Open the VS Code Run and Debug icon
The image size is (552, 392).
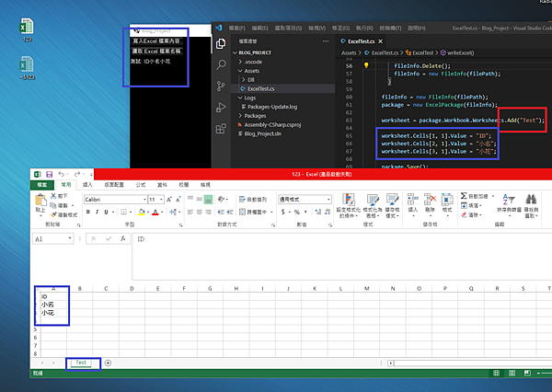[221, 107]
